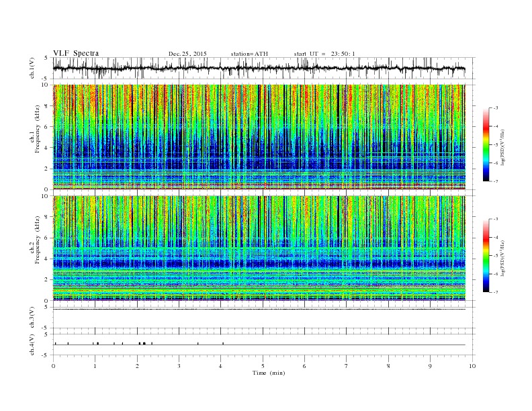
Task: Click ch.2 spectrogram frequency tick "2"
Action: click(46, 280)
